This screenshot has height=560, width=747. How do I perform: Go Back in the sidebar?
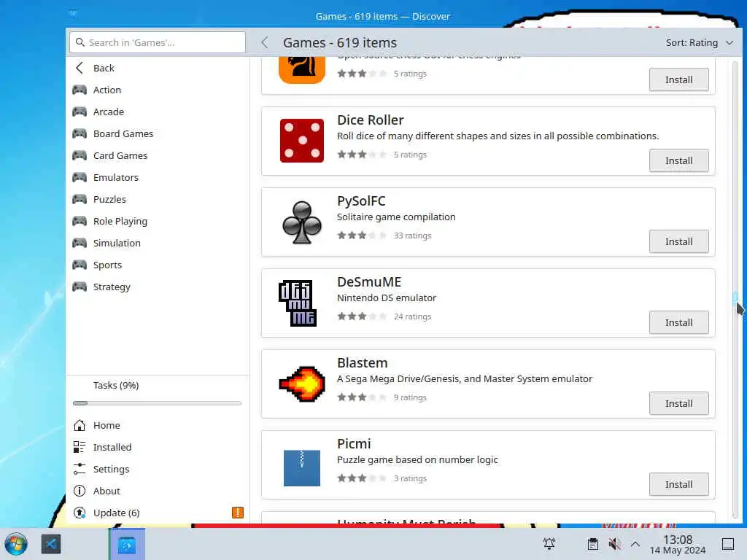click(158, 68)
